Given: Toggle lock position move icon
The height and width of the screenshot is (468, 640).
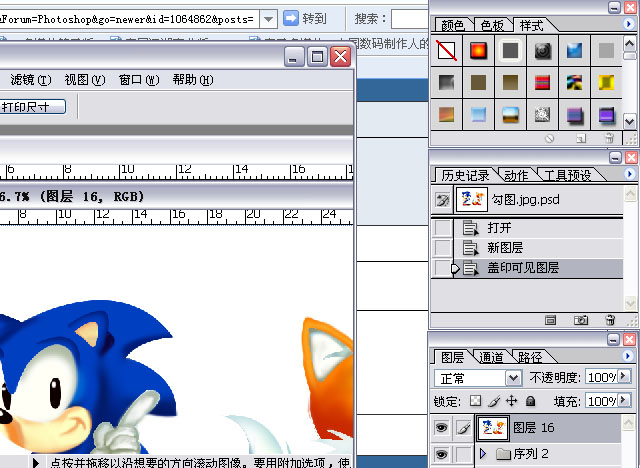Looking at the screenshot, I should [x=511, y=401].
